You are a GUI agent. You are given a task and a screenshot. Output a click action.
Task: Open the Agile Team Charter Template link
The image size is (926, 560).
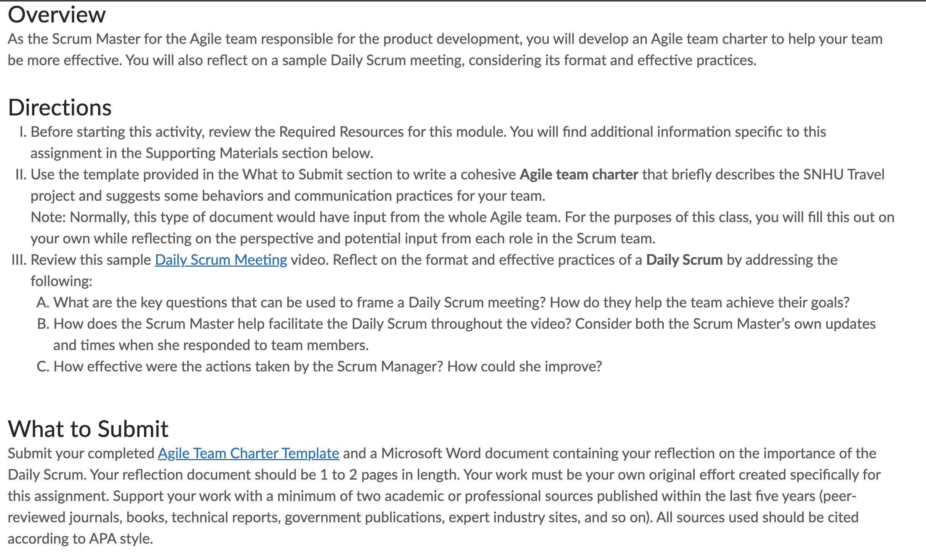[x=248, y=453]
